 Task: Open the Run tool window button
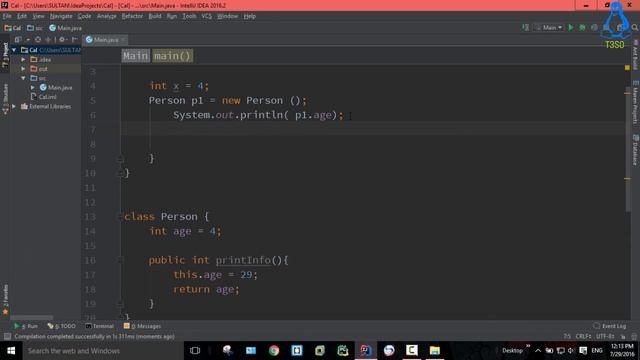(x=26, y=326)
